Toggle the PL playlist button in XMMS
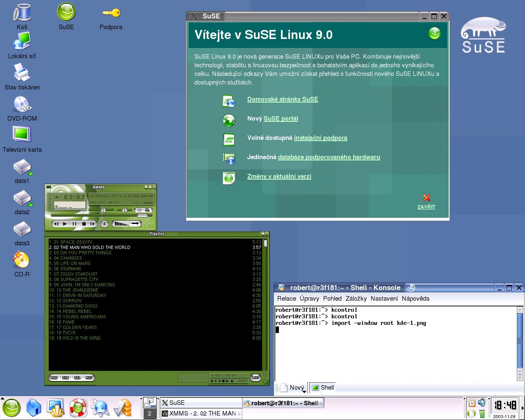Viewport: 525px width, 420px height. 148,210
